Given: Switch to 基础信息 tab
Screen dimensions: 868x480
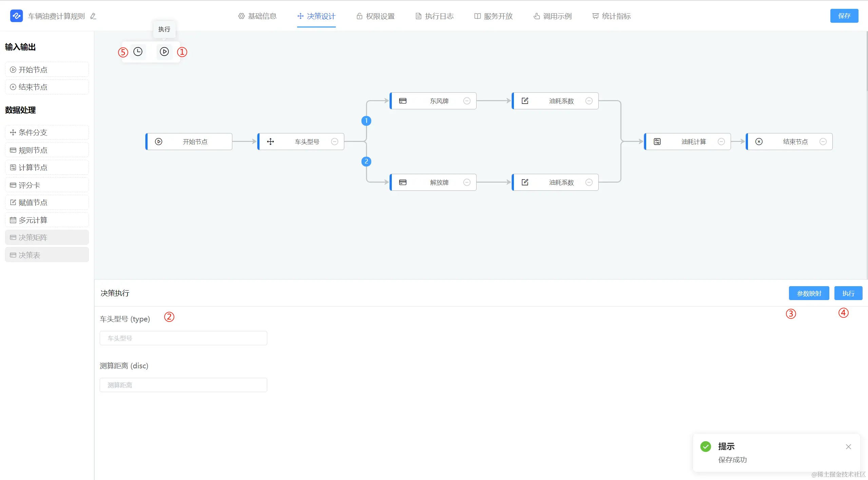Looking at the screenshot, I should pyautogui.click(x=257, y=16).
